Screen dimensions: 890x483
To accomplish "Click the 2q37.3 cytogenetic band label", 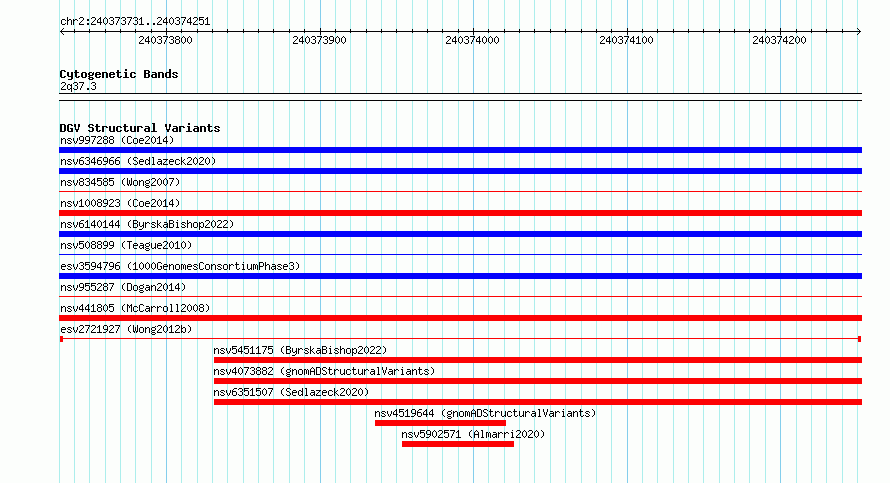I will (78, 86).
